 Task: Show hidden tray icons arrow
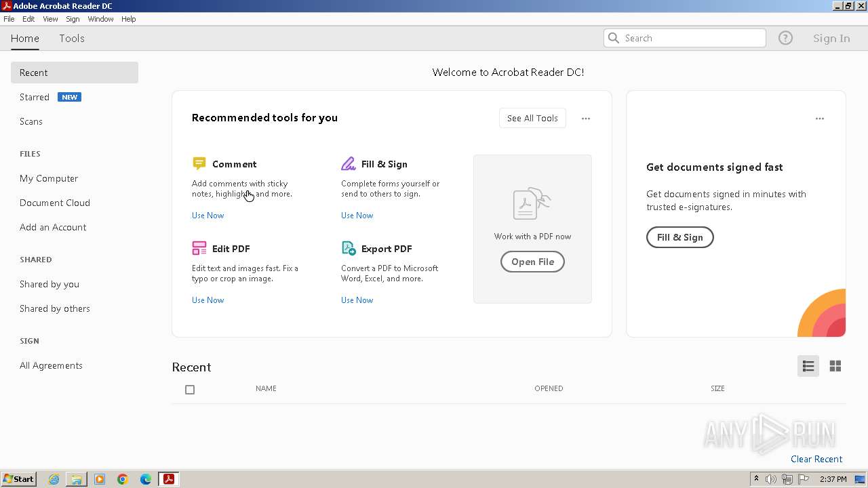[756, 479]
